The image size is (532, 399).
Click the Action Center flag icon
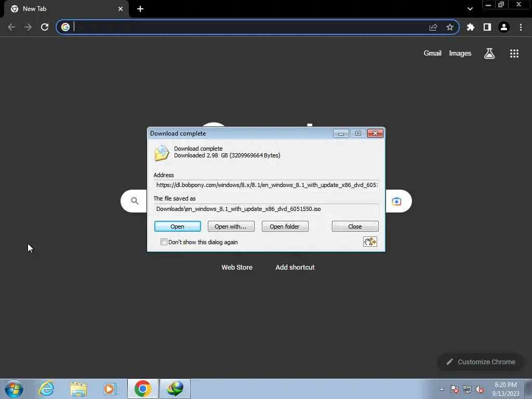click(454, 389)
